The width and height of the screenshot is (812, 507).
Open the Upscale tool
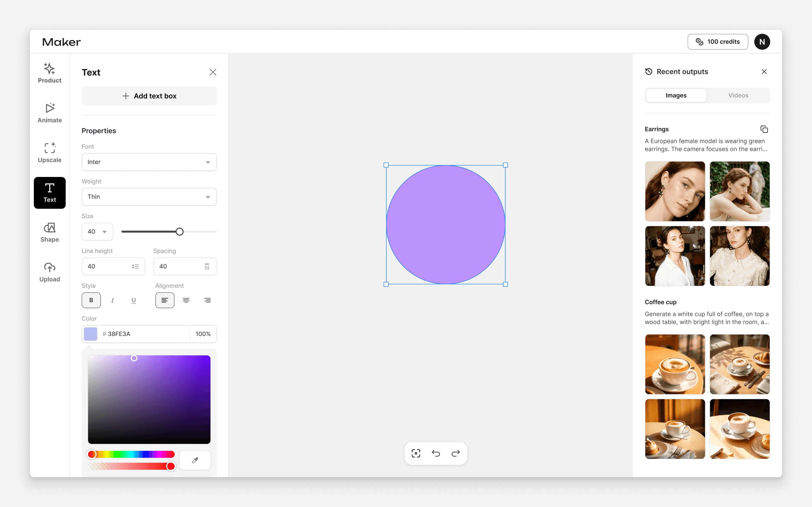tap(50, 153)
